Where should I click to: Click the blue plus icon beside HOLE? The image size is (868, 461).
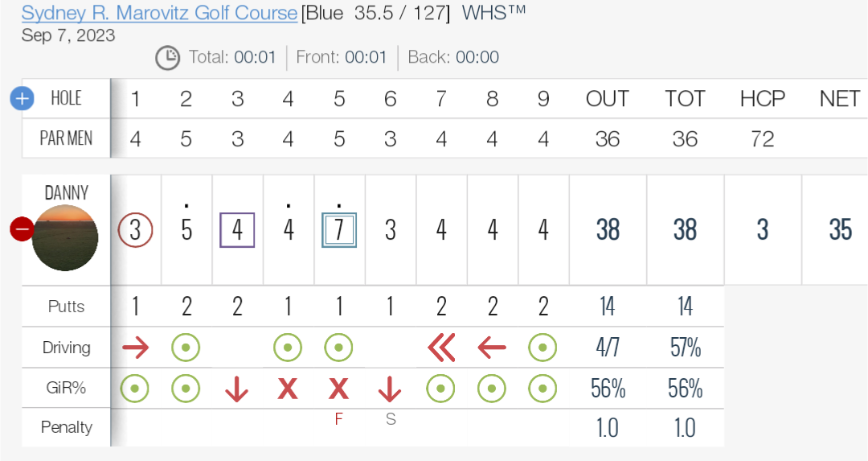click(23, 99)
